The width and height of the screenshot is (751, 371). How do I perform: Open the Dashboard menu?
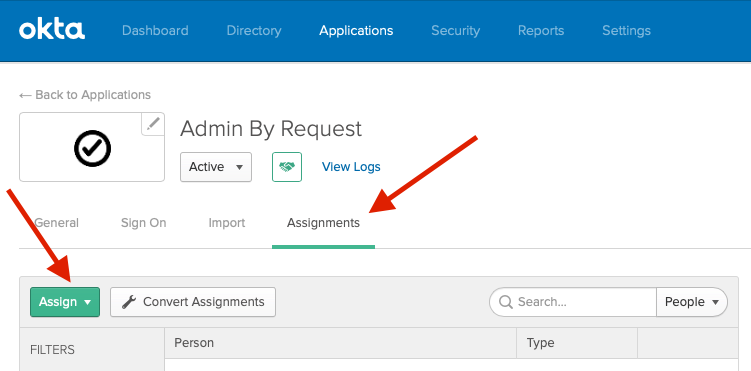click(155, 31)
